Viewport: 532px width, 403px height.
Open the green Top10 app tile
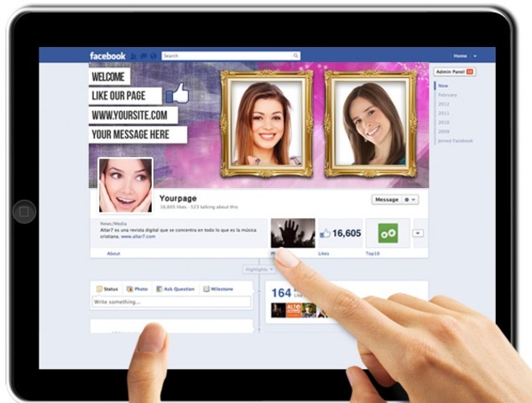click(x=388, y=233)
